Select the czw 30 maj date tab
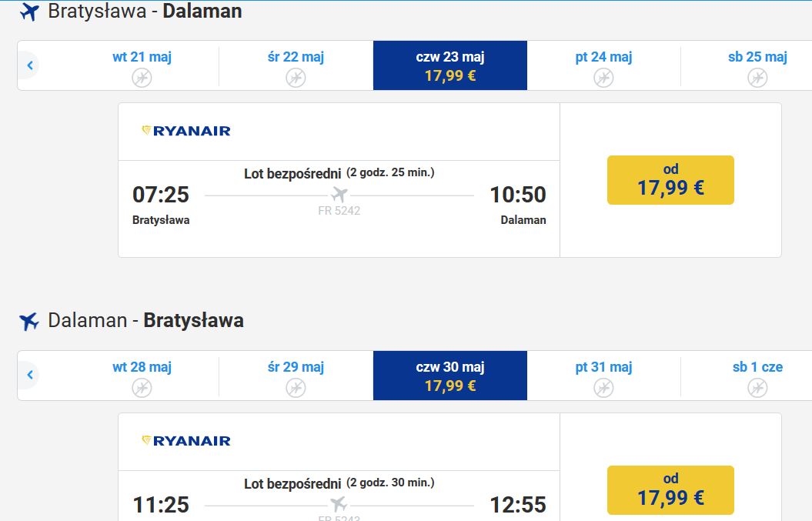The image size is (812, 521). pos(450,376)
